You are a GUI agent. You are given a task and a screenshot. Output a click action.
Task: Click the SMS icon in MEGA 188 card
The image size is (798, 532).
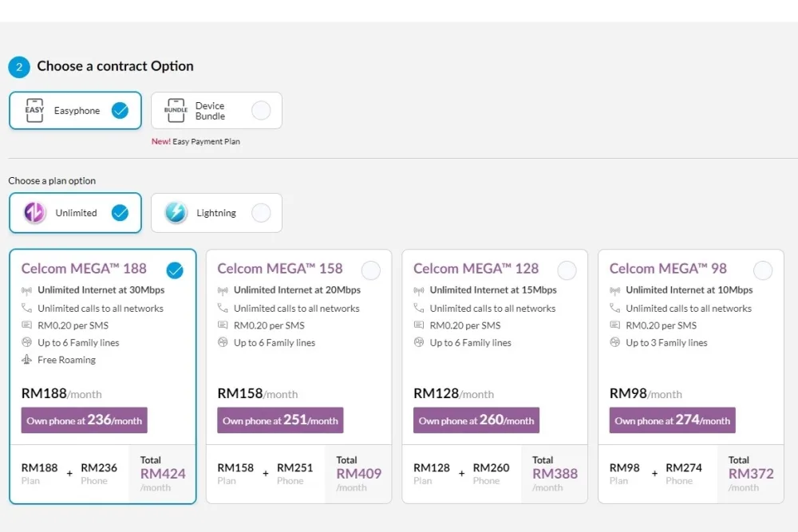coord(26,325)
